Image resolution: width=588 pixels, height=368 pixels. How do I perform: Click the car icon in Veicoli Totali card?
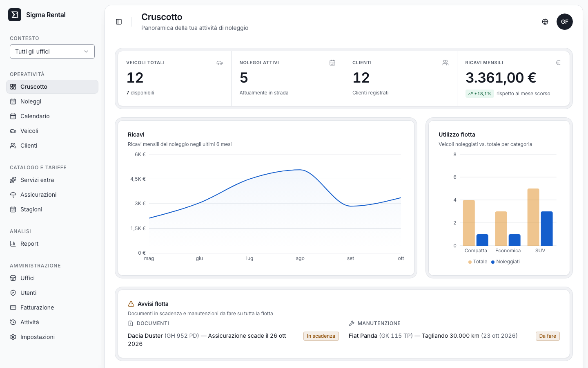(220, 63)
